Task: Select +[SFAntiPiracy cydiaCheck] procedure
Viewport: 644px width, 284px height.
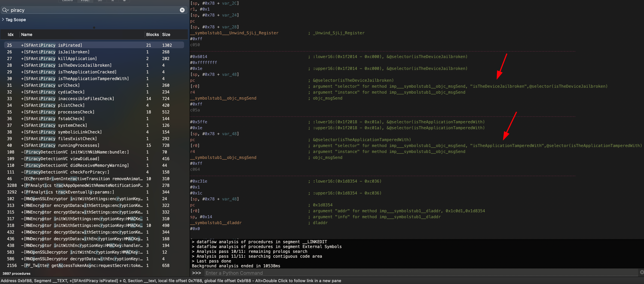Action: pos(94,92)
